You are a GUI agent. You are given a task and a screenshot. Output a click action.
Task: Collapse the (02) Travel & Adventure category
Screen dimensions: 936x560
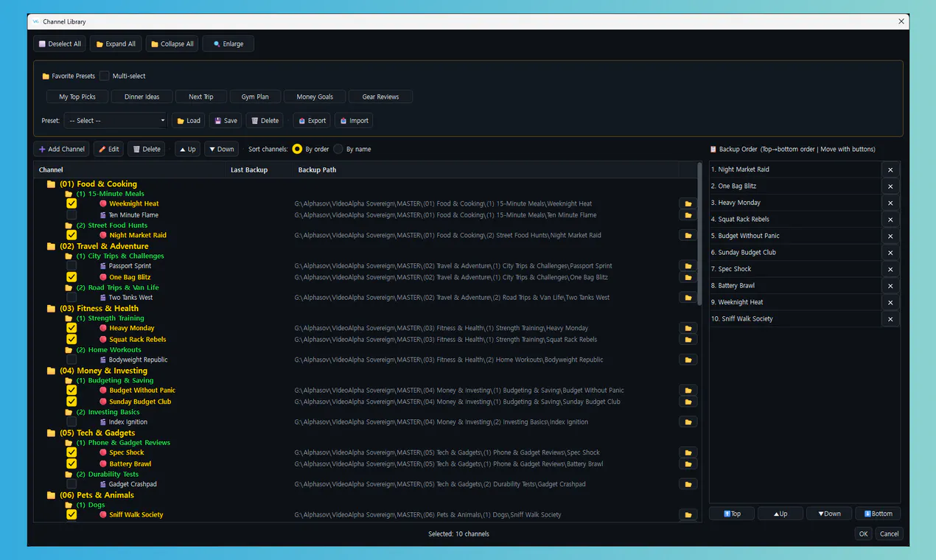click(52, 246)
